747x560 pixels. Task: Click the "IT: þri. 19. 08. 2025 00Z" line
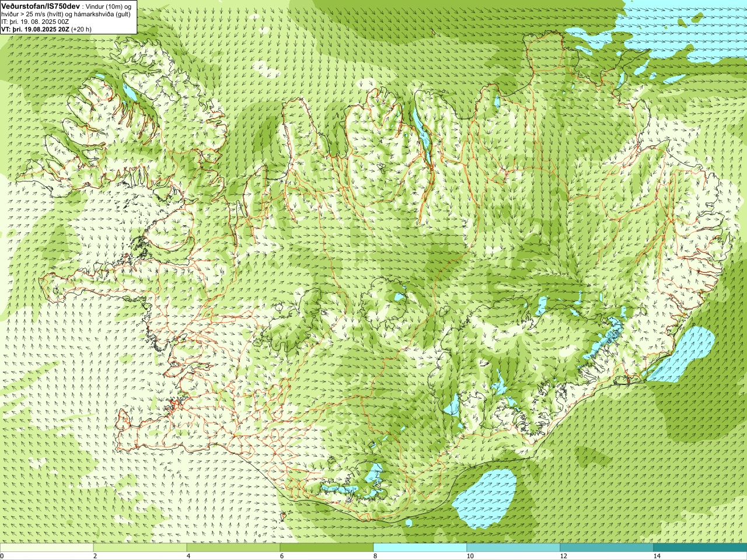(35, 22)
